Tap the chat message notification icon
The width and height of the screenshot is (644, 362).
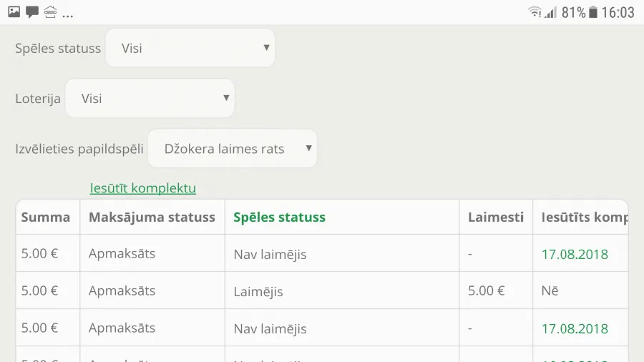pyautogui.click(x=32, y=12)
